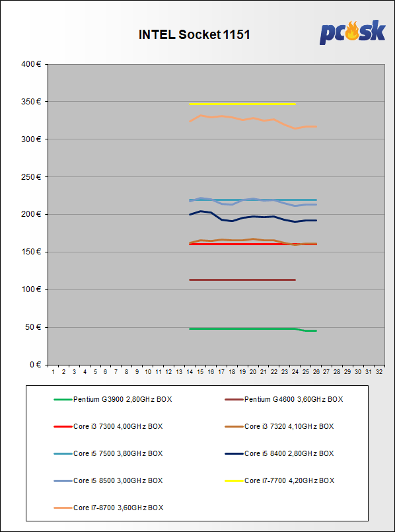
Task: Click the pcsk logo
Action: [352, 32]
